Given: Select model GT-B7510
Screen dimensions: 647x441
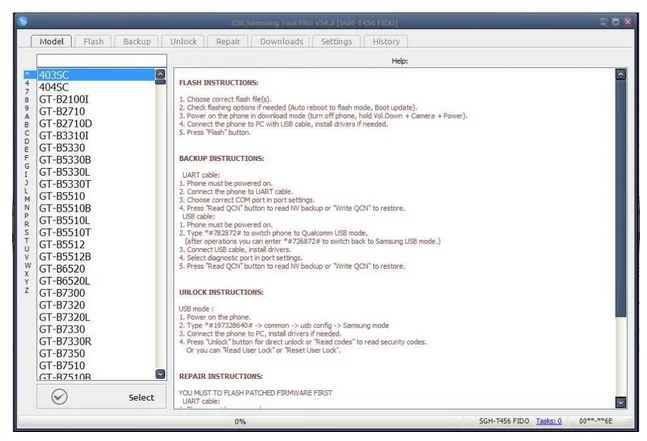Looking at the screenshot, I should (97, 366).
